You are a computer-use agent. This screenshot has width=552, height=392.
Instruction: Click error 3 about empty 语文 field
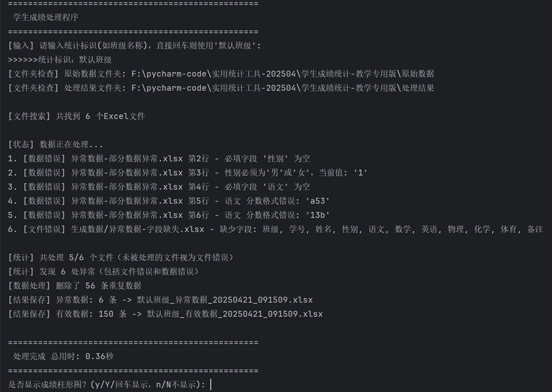point(159,187)
